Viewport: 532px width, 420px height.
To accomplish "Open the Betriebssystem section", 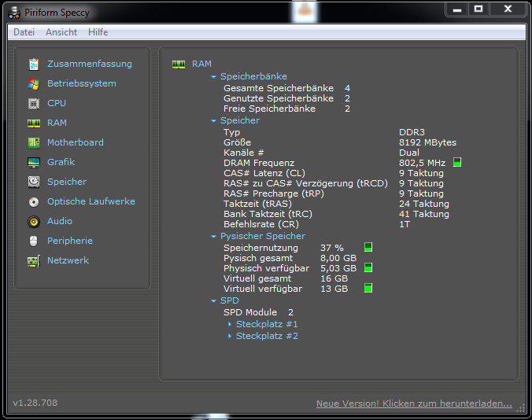I will click(x=82, y=83).
